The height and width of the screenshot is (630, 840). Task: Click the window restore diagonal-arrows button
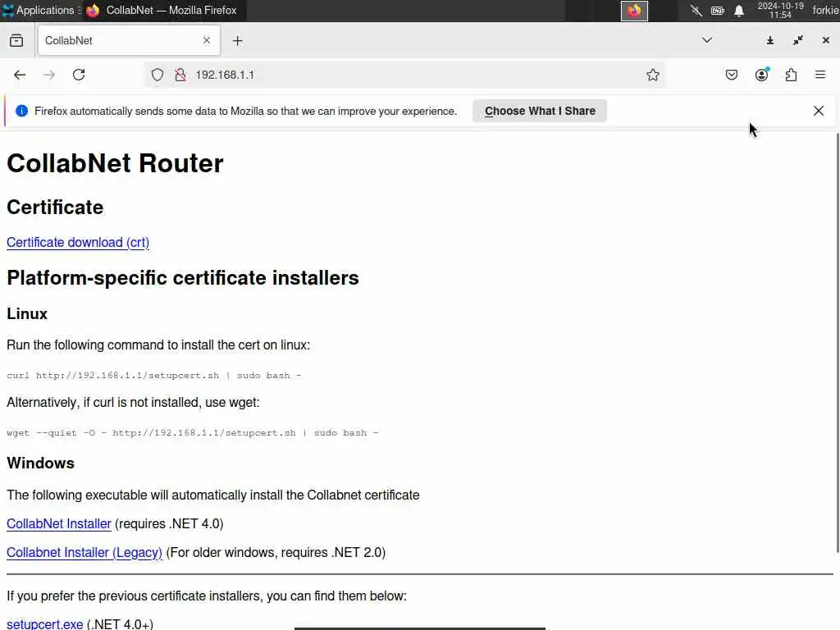(x=798, y=40)
